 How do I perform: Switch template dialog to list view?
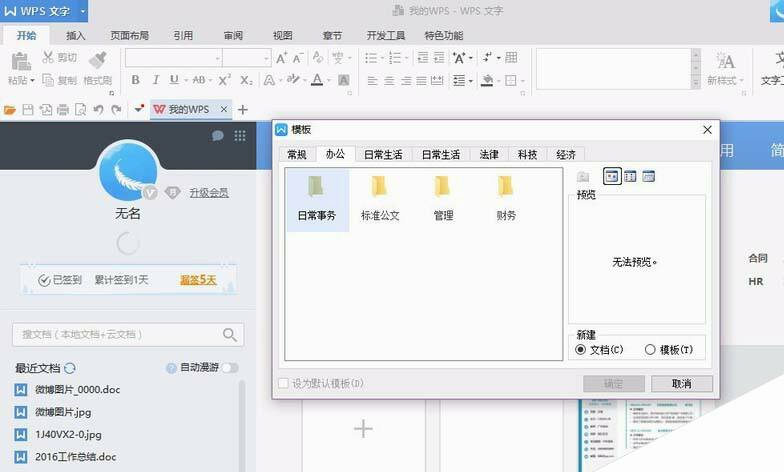[630, 176]
